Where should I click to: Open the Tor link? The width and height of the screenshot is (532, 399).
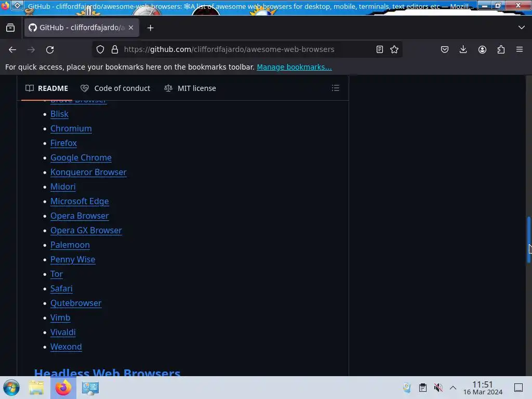(x=56, y=274)
